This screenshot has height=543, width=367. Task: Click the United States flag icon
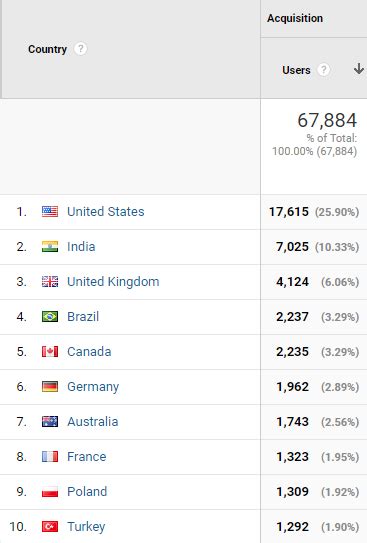[50, 212]
